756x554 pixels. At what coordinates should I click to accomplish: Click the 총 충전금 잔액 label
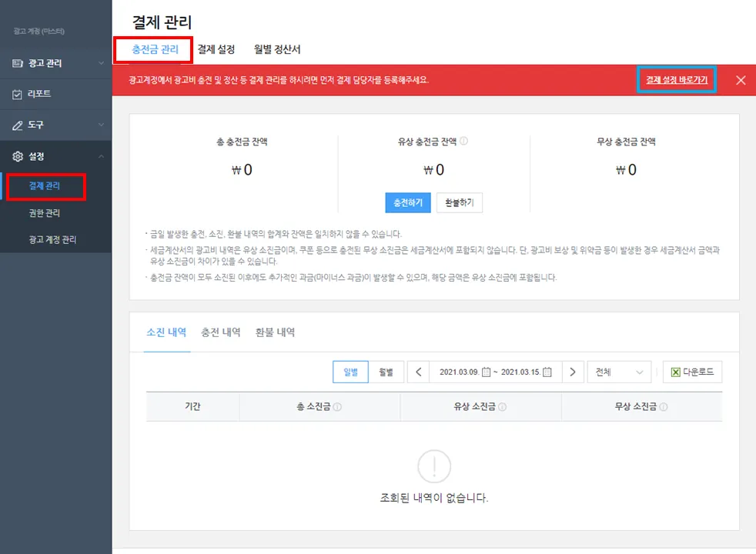[242, 142]
